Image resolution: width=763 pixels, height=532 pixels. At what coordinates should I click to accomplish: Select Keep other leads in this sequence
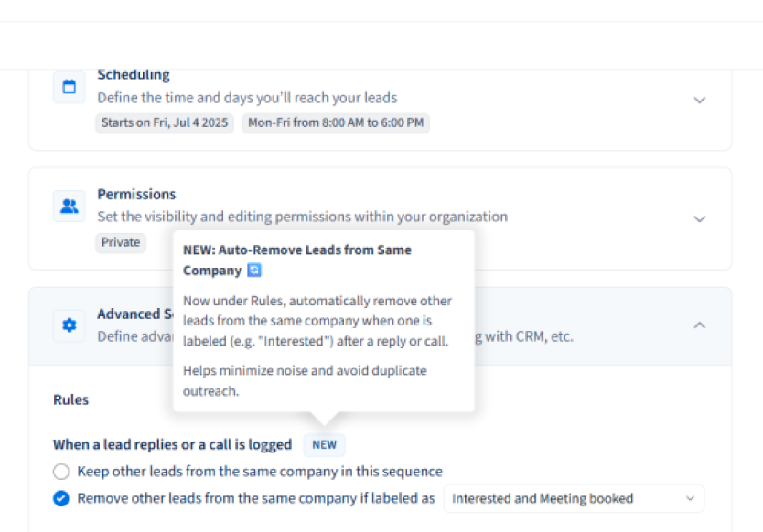coord(61,472)
